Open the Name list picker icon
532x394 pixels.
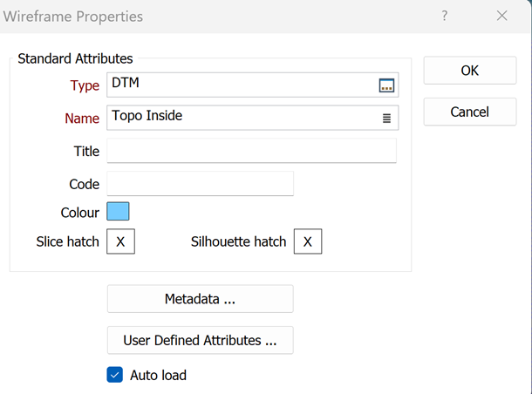(386, 118)
